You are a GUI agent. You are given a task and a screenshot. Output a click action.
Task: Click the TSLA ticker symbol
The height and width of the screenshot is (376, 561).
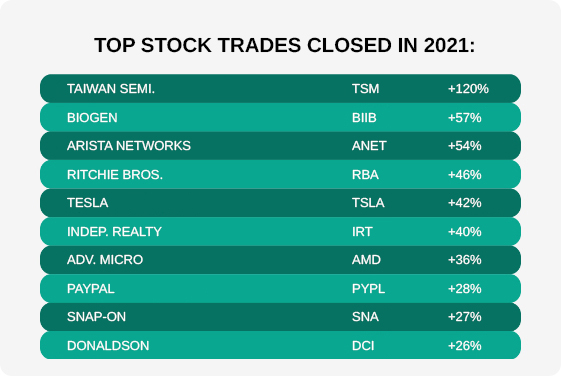click(368, 203)
